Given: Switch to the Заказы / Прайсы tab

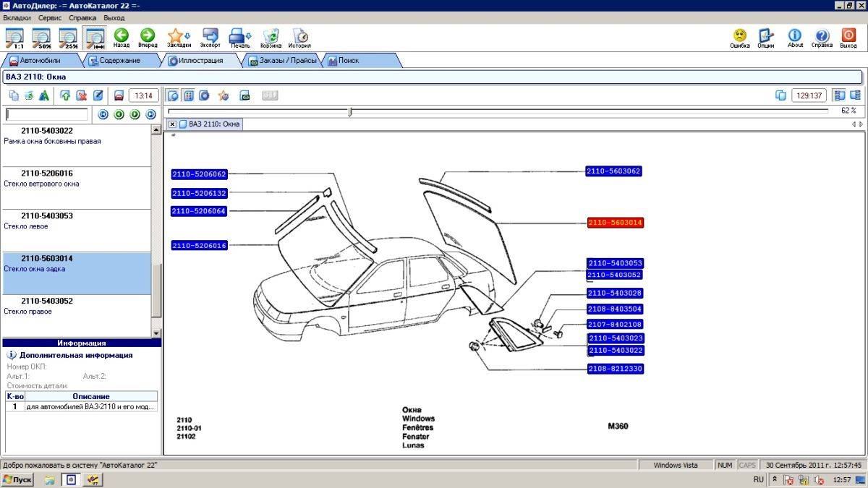Looking at the screenshot, I should (282, 61).
